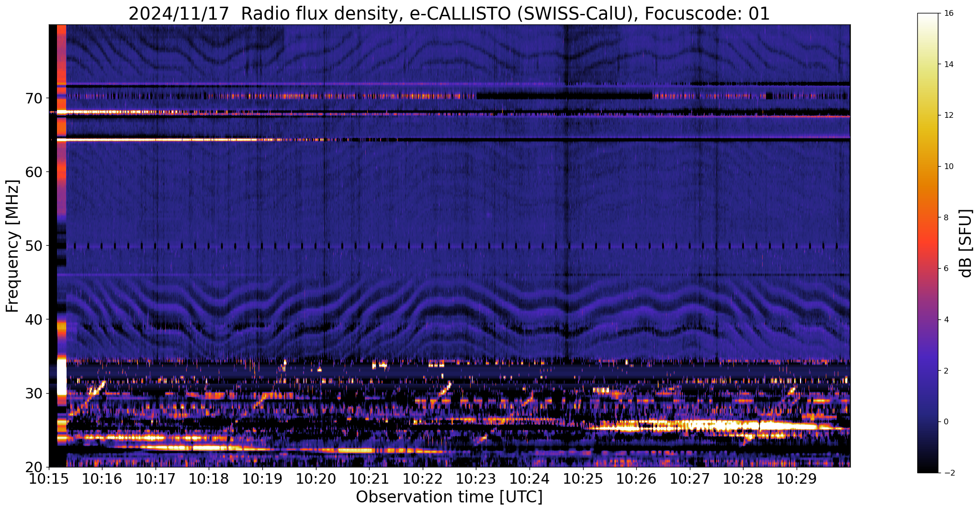Click the 10:28 time tick label
This screenshot has width=980, height=511.
click(x=743, y=479)
